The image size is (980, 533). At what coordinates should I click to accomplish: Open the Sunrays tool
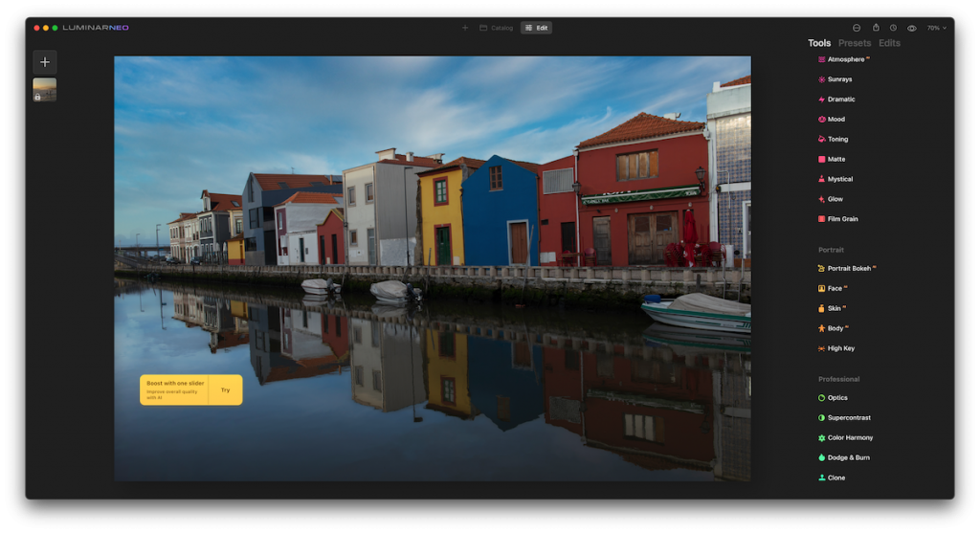[x=838, y=79]
